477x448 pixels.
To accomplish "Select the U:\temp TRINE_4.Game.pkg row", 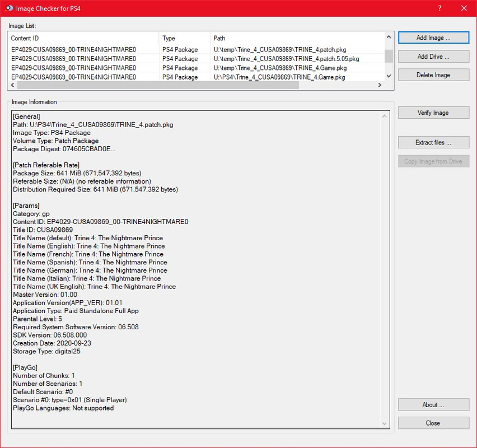I will 196,68.
